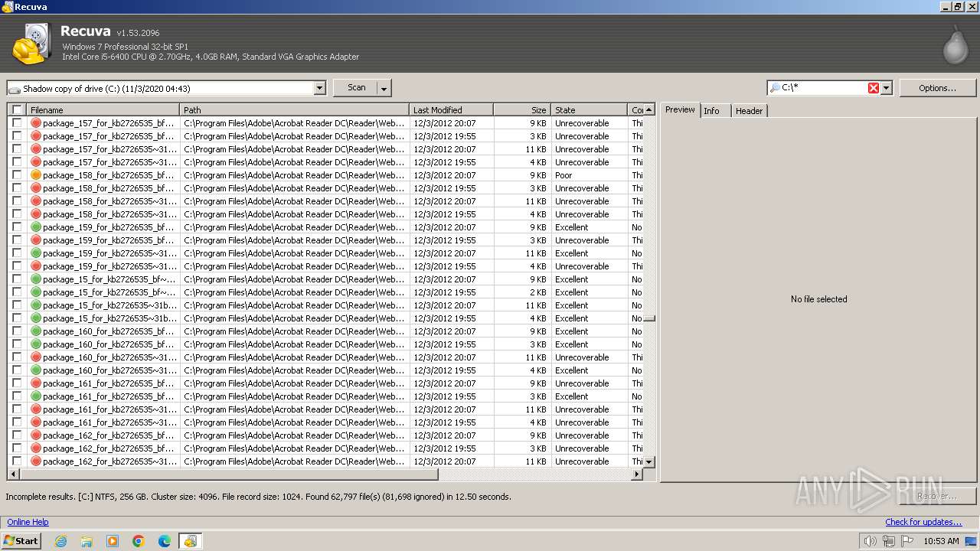Open Windows Media Player from the taskbar
Viewport: 980px width, 551px height.
tap(113, 541)
